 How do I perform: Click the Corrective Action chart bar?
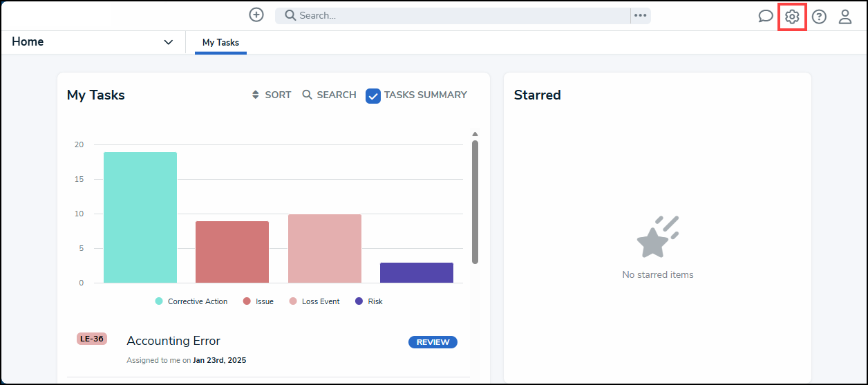[x=140, y=217]
